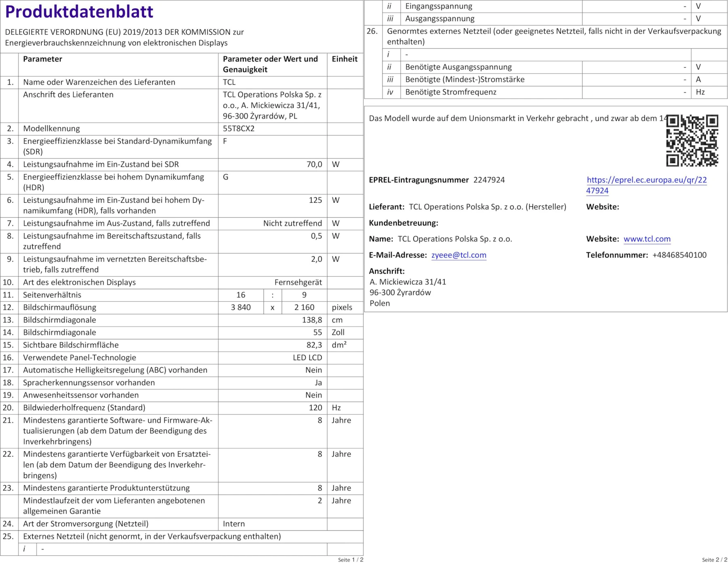Select the SDR energy class value F
This screenshot has height=569, width=728.
(x=225, y=141)
